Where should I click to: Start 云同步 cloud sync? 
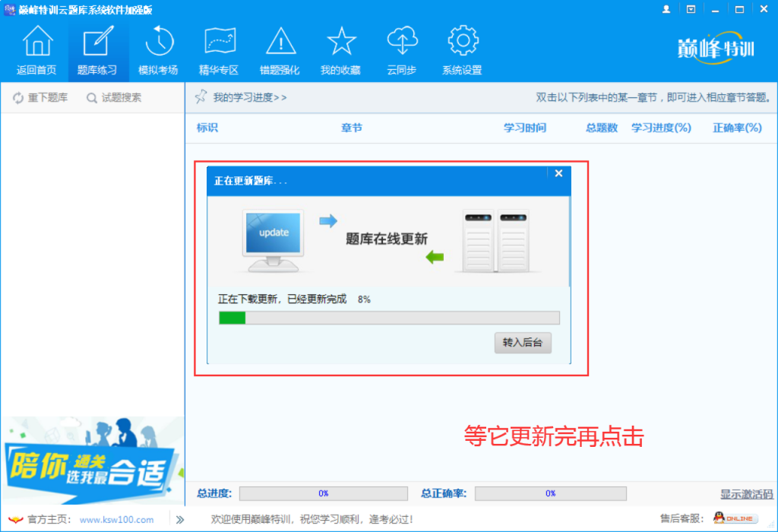(x=402, y=47)
